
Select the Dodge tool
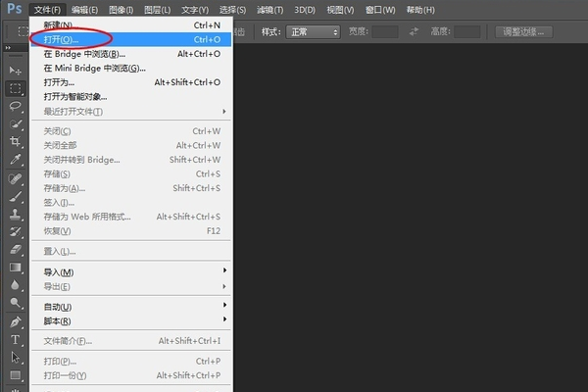[16, 303]
